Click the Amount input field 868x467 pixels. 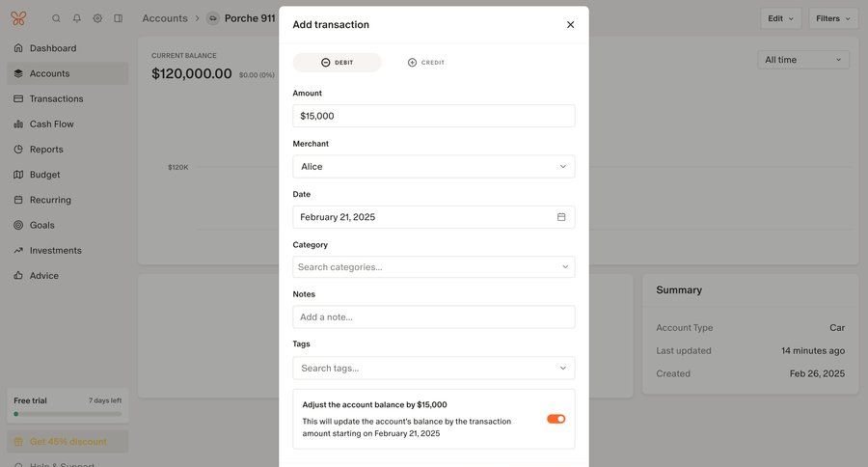click(433, 116)
